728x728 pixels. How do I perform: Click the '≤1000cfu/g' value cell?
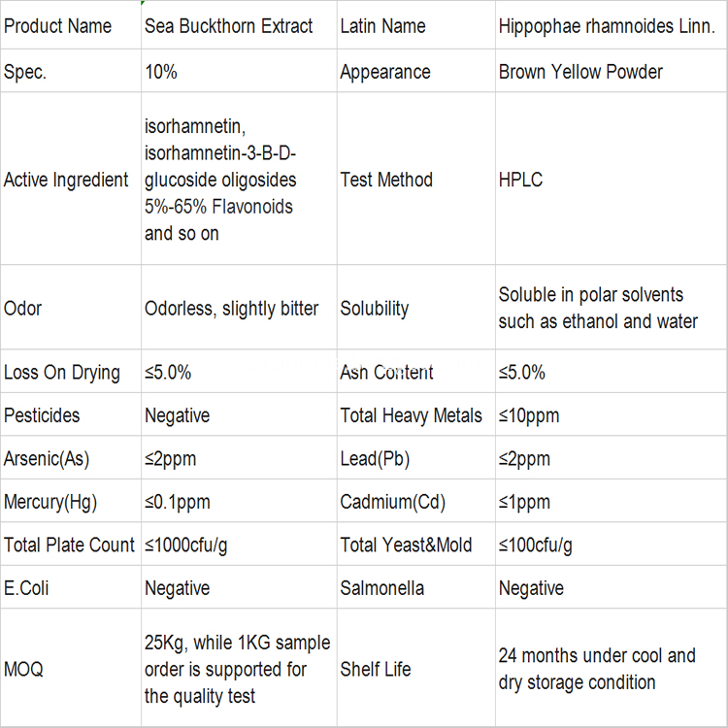(x=186, y=545)
